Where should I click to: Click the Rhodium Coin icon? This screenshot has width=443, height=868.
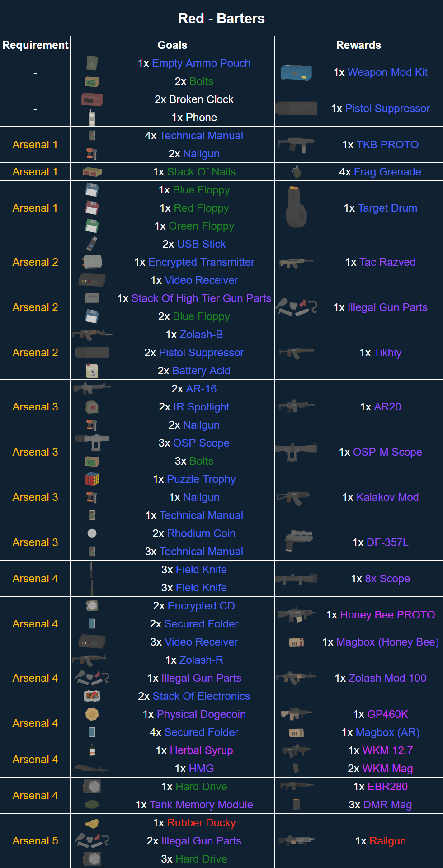click(92, 533)
